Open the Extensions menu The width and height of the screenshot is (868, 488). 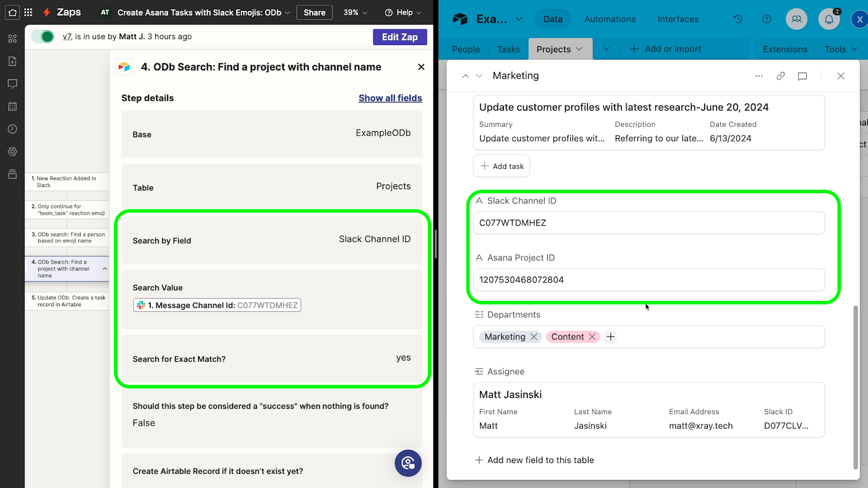click(x=785, y=49)
